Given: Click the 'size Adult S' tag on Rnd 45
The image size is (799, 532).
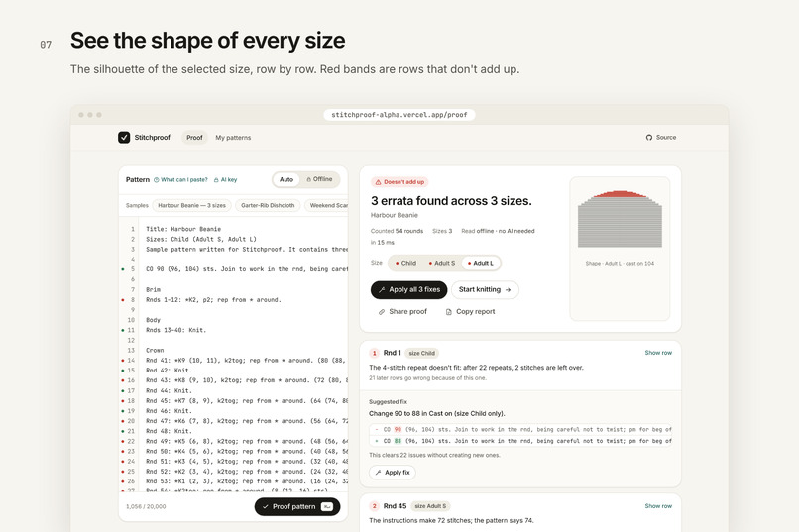Looking at the screenshot, I should pyautogui.click(x=430, y=506).
